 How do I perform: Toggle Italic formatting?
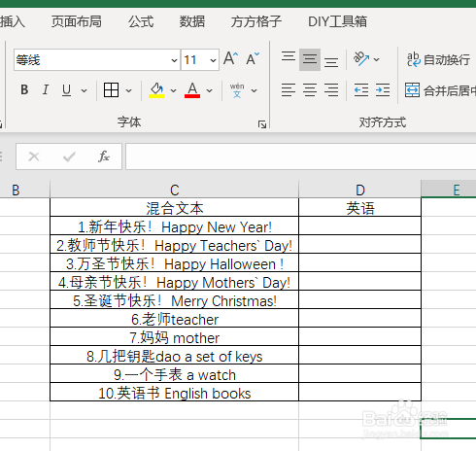[x=46, y=89]
